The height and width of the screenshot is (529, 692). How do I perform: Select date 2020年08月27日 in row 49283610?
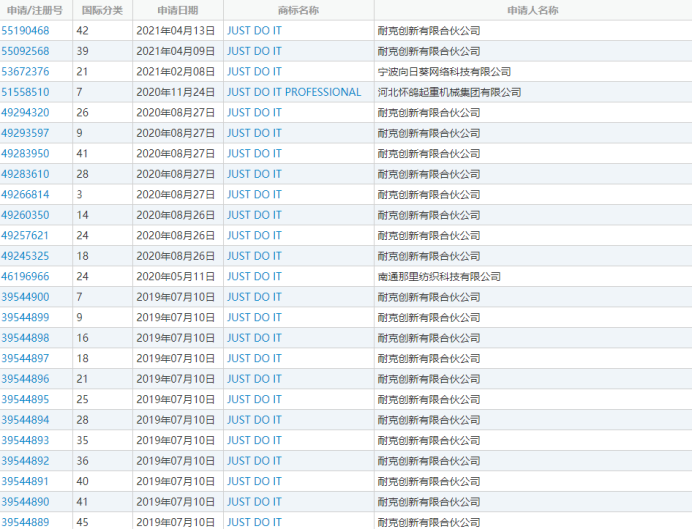(x=176, y=174)
